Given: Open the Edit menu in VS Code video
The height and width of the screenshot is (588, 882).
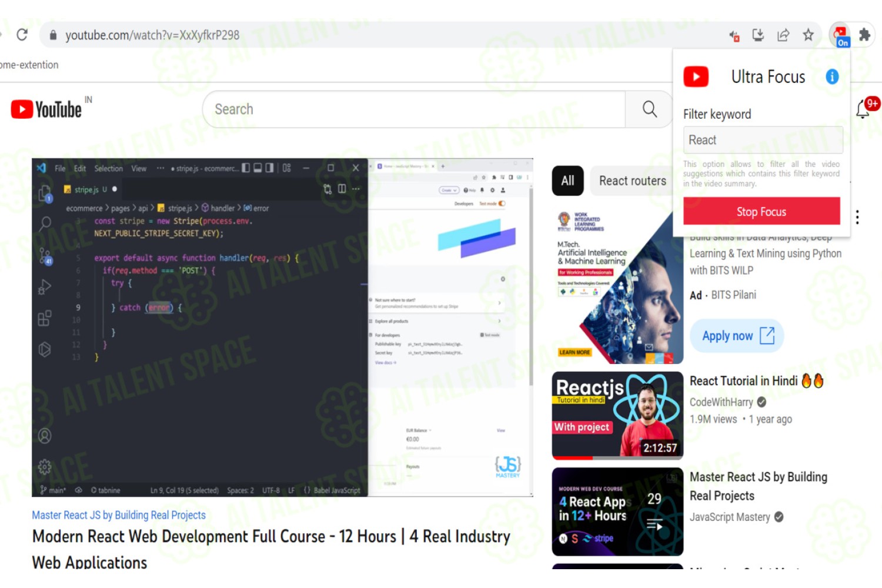Looking at the screenshot, I should tap(80, 168).
